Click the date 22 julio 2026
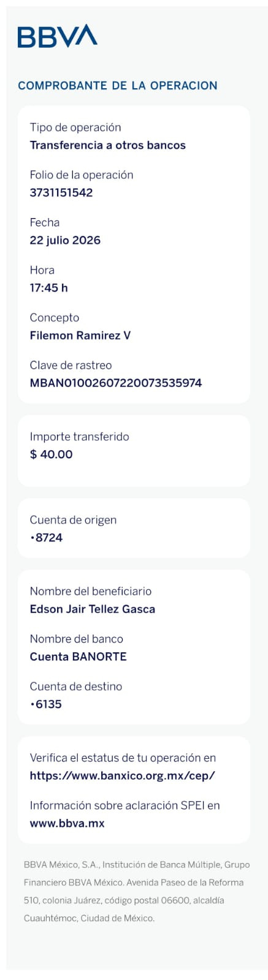268x980 pixels. (x=65, y=240)
